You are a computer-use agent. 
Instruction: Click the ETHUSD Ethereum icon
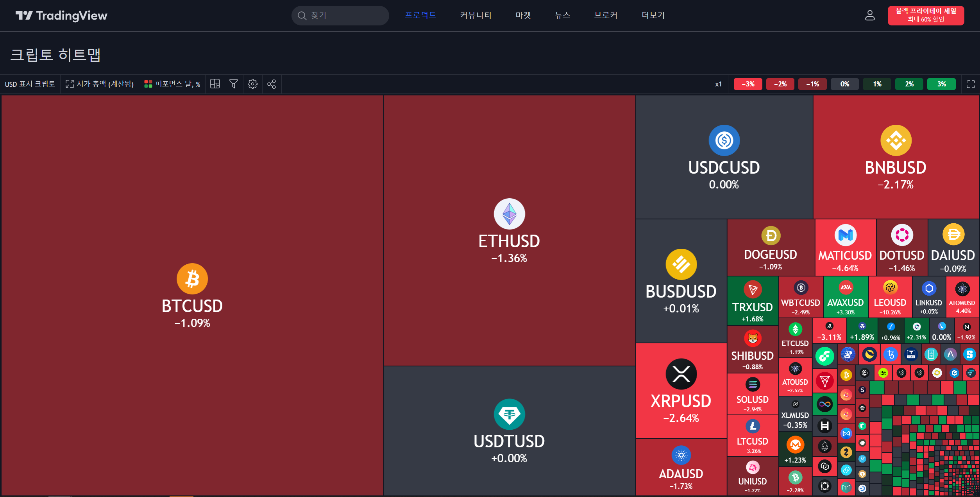click(x=510, y=214)
